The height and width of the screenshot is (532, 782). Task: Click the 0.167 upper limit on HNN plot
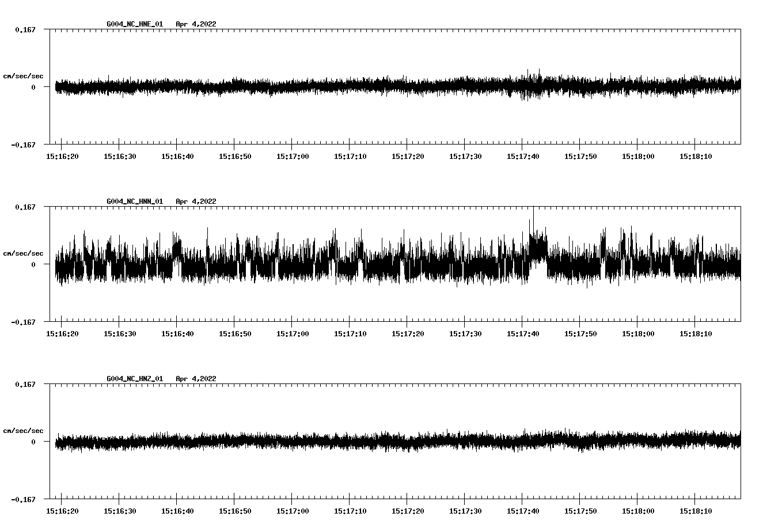pos(25,207)
